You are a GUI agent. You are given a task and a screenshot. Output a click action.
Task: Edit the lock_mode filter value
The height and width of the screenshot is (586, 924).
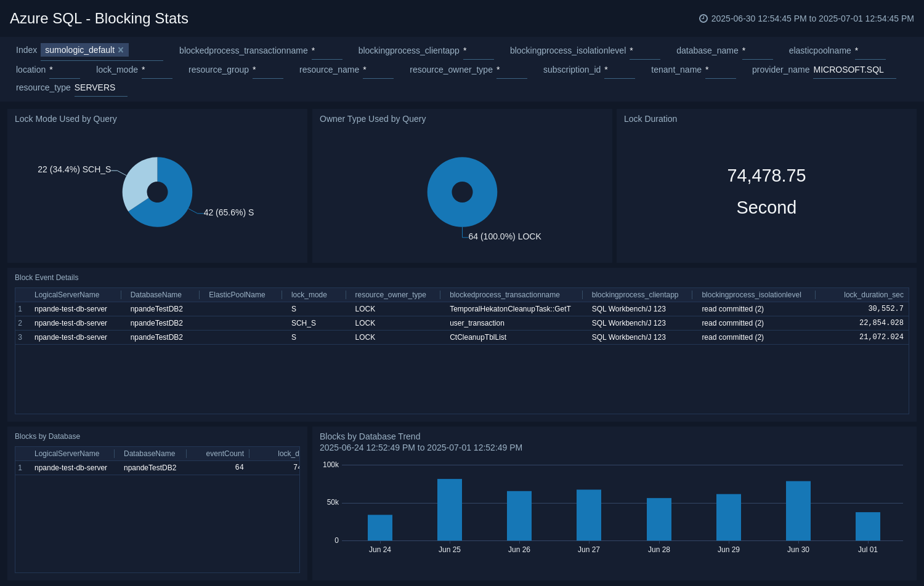tap(156, 70)
